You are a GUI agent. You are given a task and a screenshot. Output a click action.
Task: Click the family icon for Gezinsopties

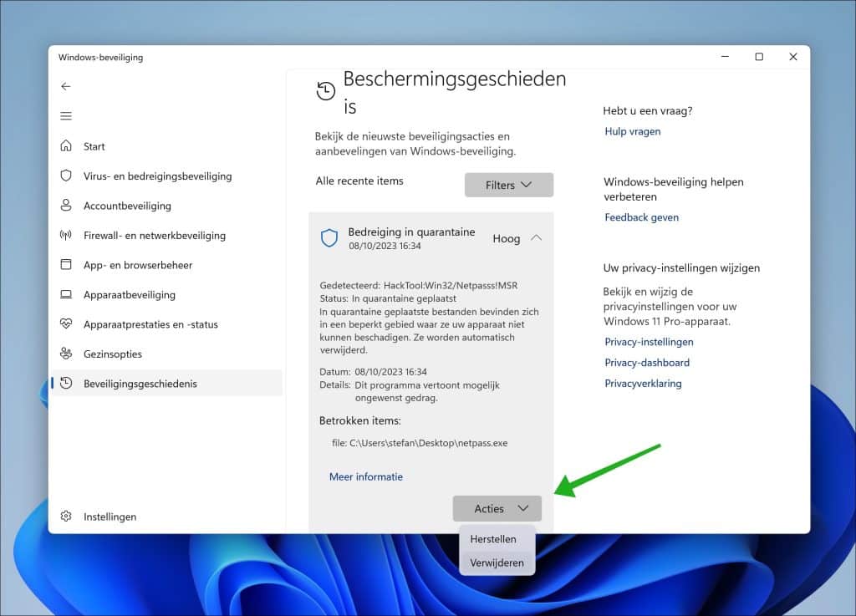66,354
